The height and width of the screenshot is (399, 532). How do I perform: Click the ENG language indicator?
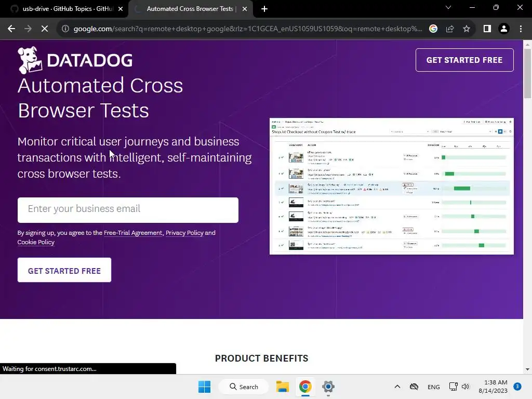click(x=434, y=387)
